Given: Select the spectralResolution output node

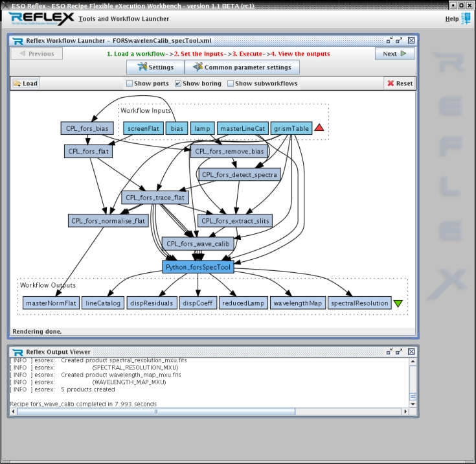Looking at the screenshot, I should [359, 303].
